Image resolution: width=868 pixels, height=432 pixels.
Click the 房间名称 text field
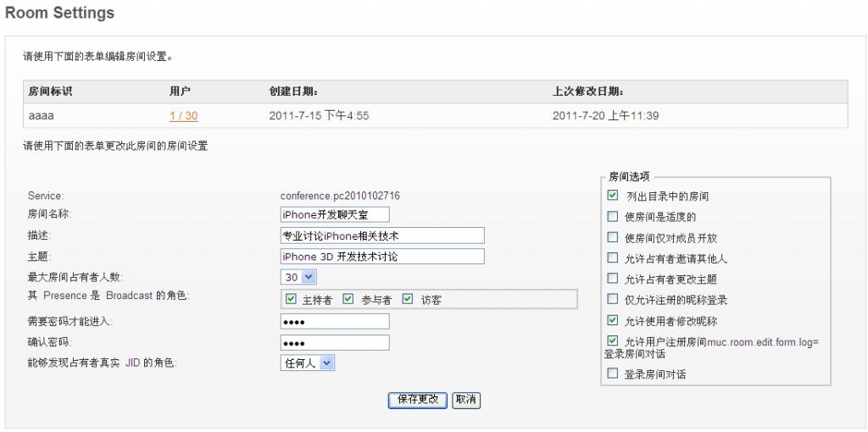[x=334, y=215]
